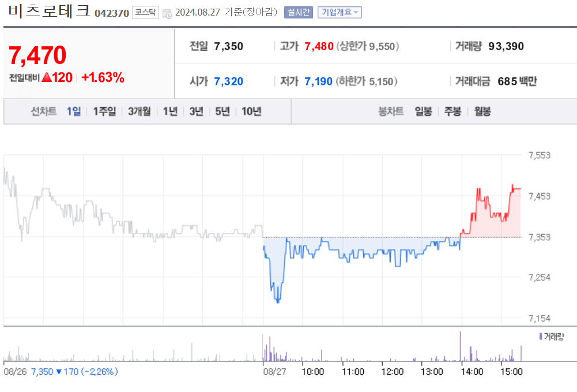The image size is (577, 392).
Task: Click the trading value 685 백만
Action: [517, 81]
